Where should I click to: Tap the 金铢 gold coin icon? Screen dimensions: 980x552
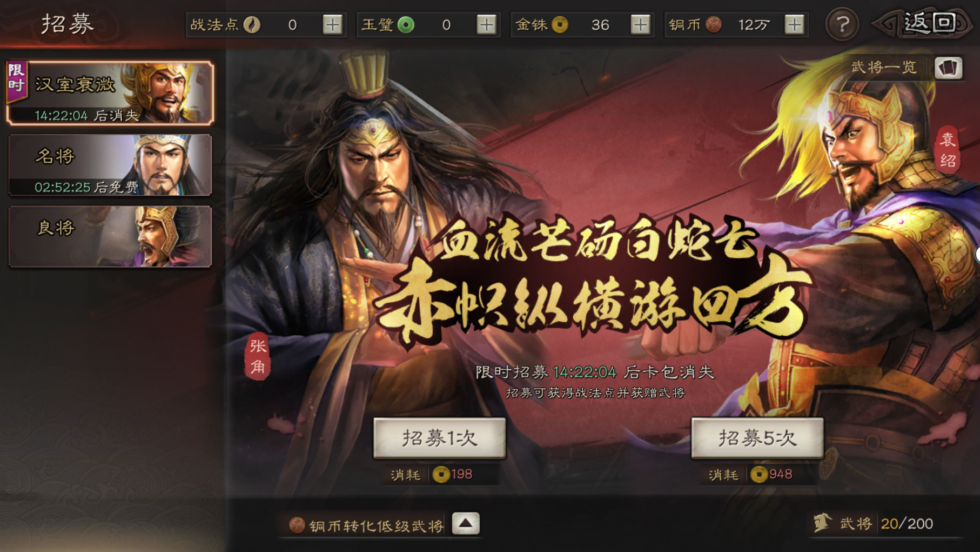[x=560, y=24]
